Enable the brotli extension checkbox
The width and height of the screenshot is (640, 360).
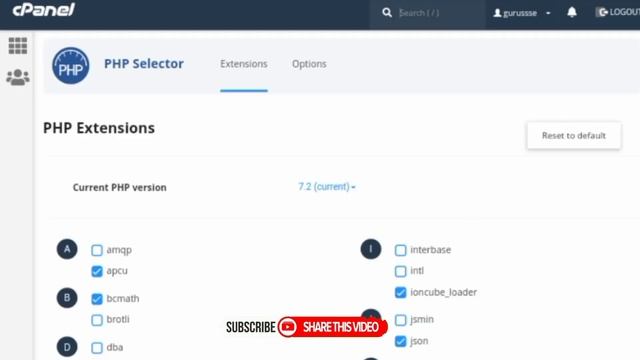coord(97,320)
